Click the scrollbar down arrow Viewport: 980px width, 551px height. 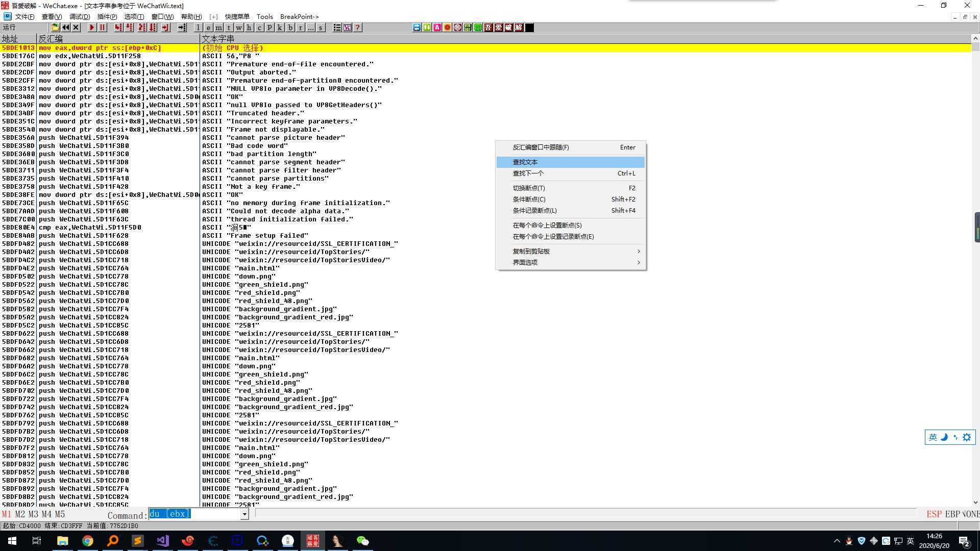click(975, 503)
